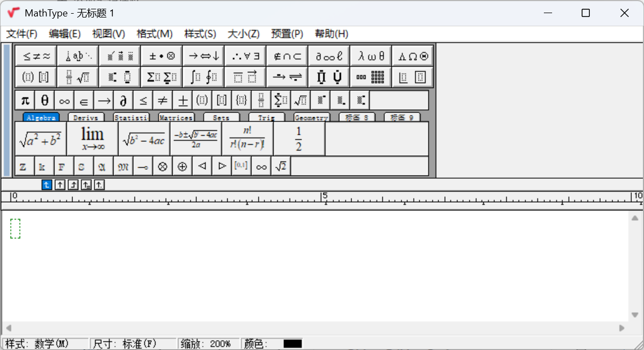Insert the square root of 2 expression
The image size is (644, 350).
click(x=281, y=167)
